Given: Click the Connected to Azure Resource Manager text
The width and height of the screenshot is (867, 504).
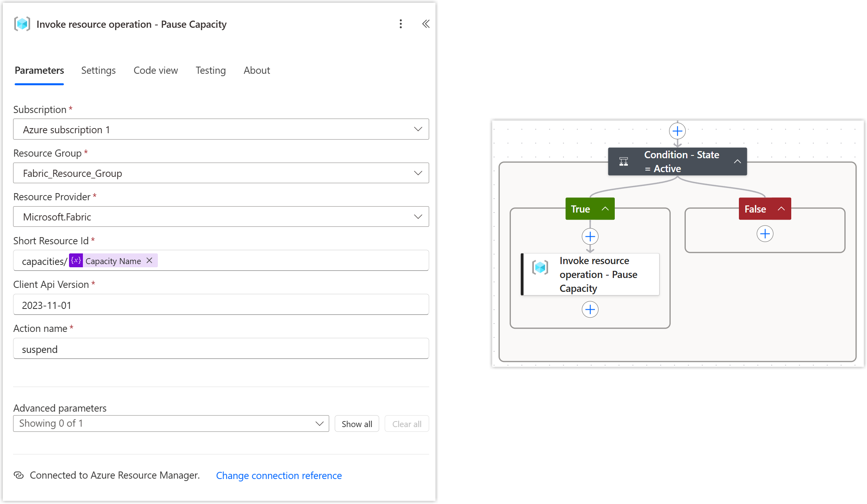Looking at the screenshot, I should click(115, 475).
